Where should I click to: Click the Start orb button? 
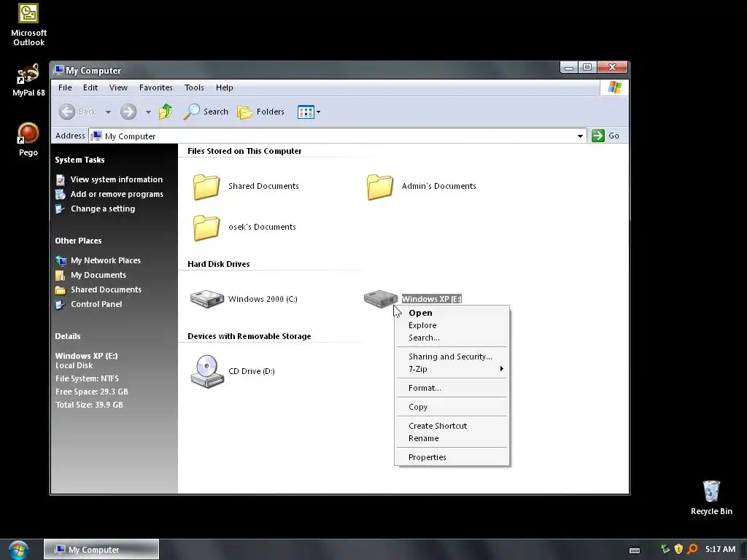(18, 550)
